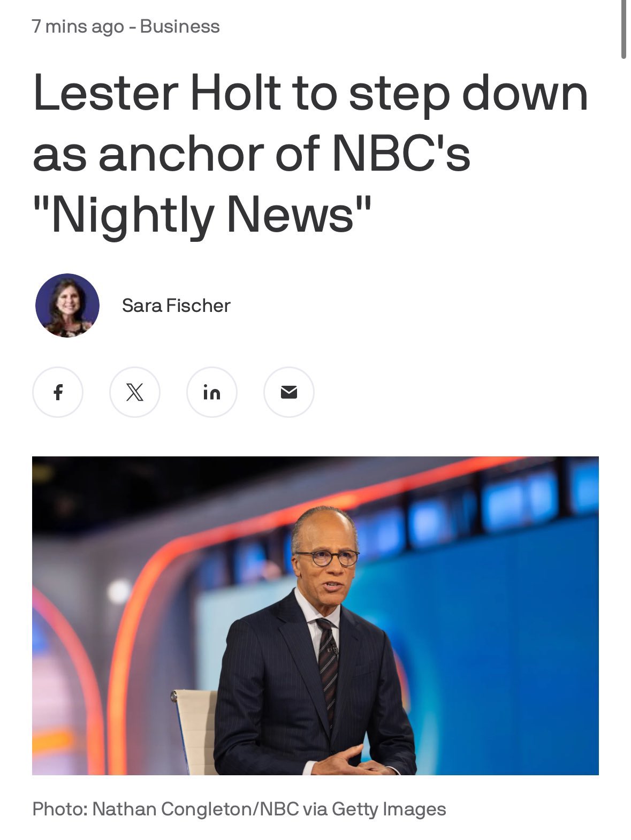Share the article on X

135,392
